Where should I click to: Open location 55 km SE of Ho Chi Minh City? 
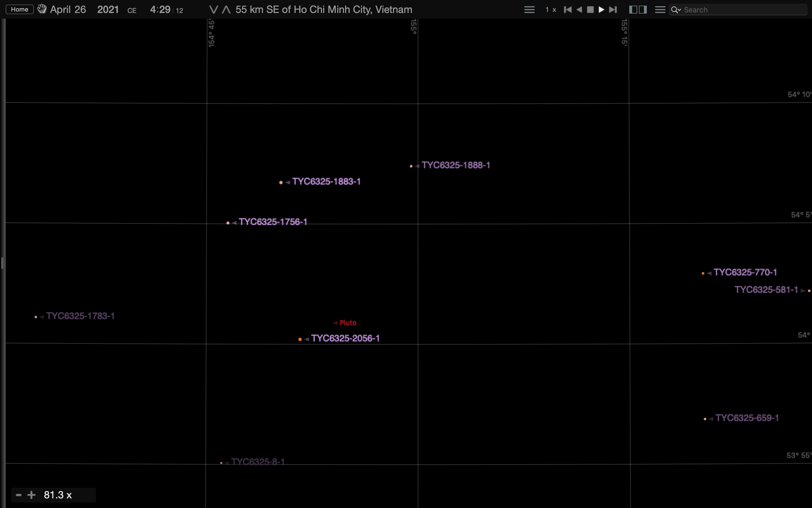tap(324, 10)
